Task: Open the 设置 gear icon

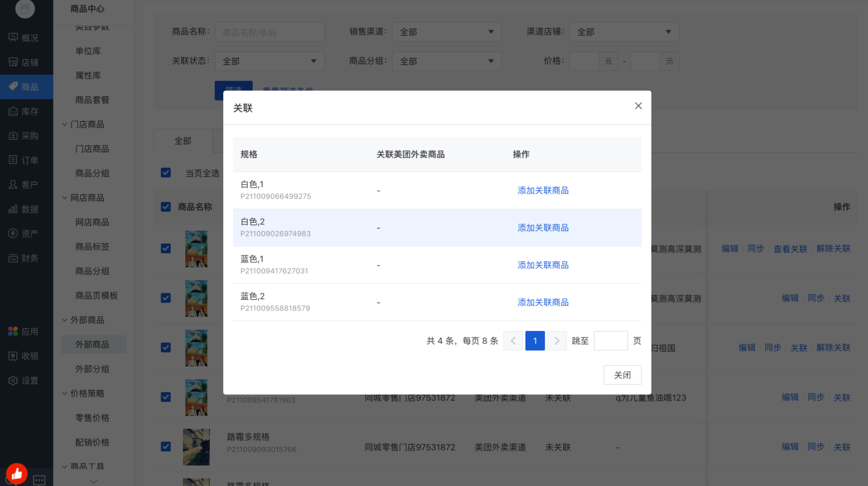Action: point(13,380)
